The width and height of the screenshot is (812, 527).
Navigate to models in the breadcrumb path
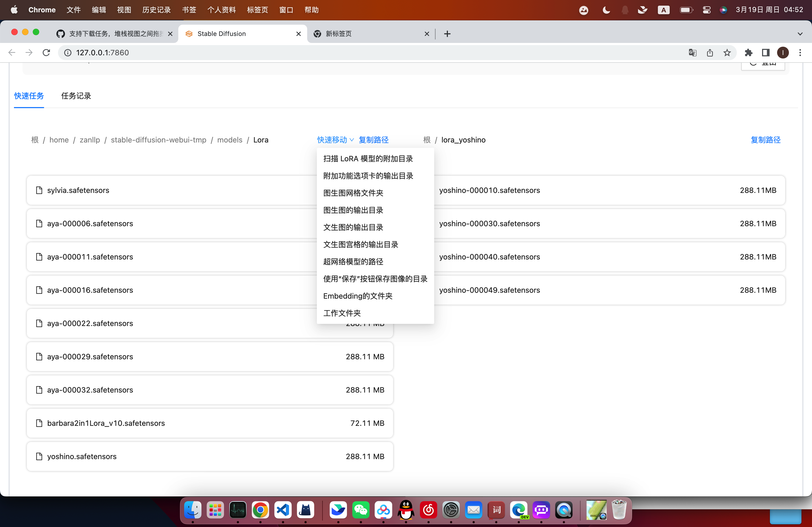pyautogui.click(x=230, y=140)
